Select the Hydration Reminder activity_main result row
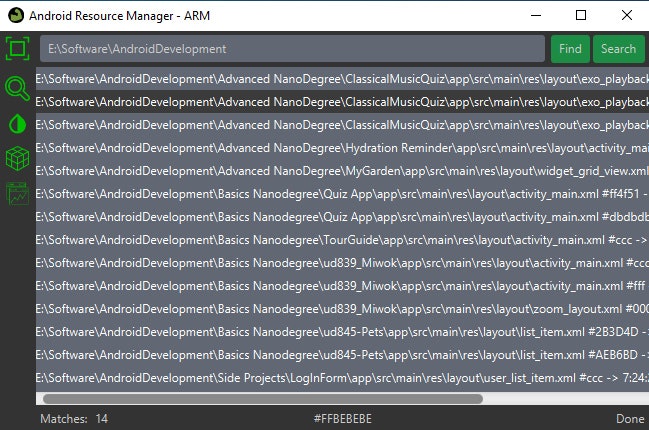This screenshot has width=649, height=430. tap(342, 148)
